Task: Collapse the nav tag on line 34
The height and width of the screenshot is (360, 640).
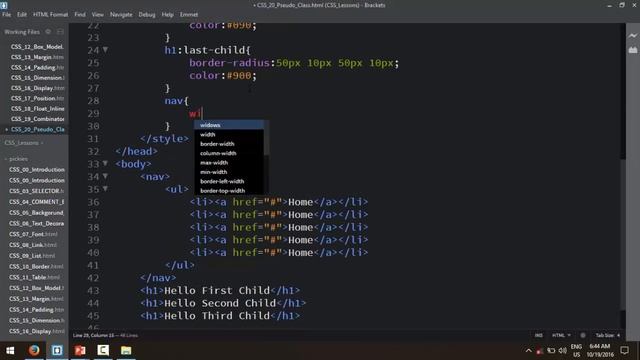Action: coord(105,176)
